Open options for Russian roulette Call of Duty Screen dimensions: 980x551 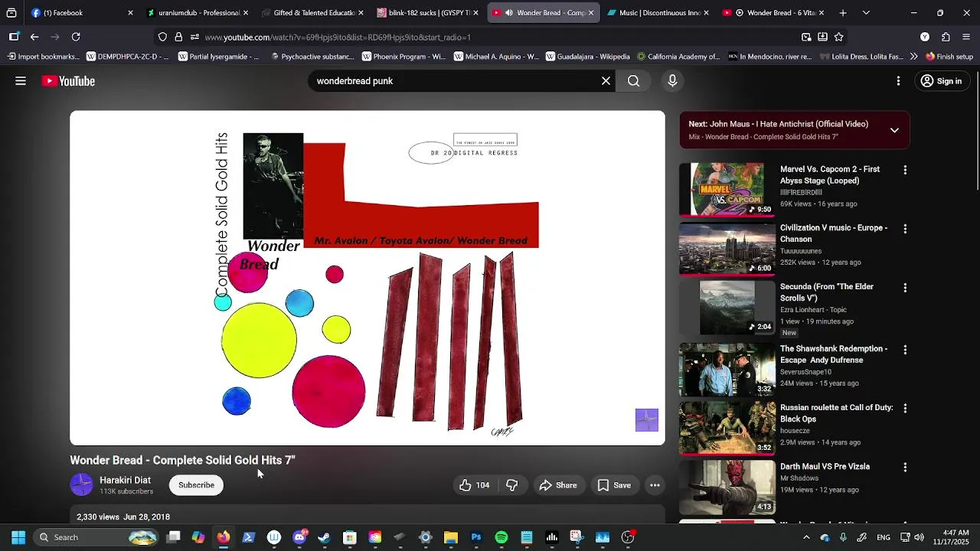905,409
